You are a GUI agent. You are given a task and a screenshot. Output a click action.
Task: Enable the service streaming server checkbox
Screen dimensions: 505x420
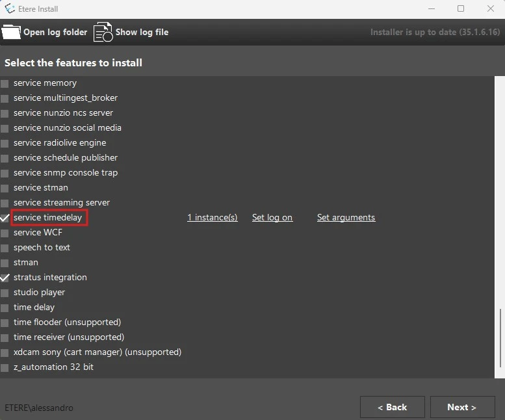click(x=5, y=203)
